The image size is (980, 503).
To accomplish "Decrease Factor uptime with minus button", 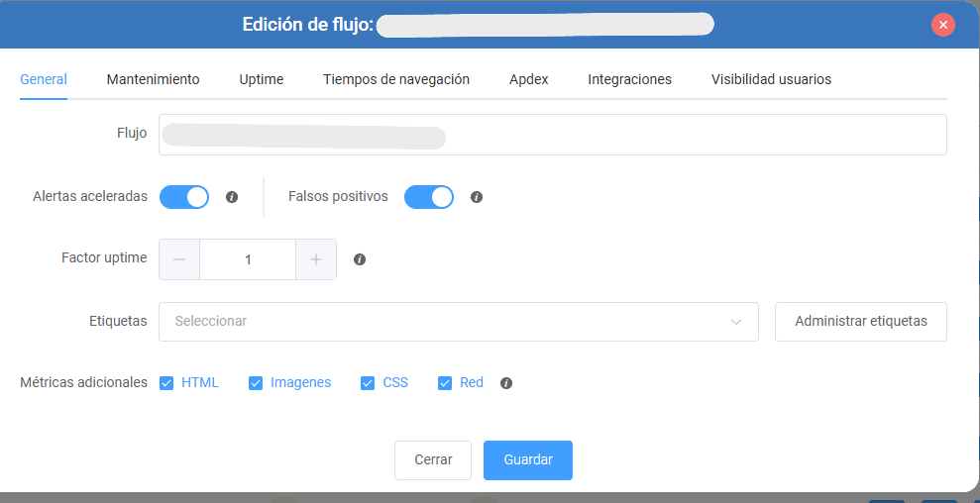I will click(x=179, y=259).
